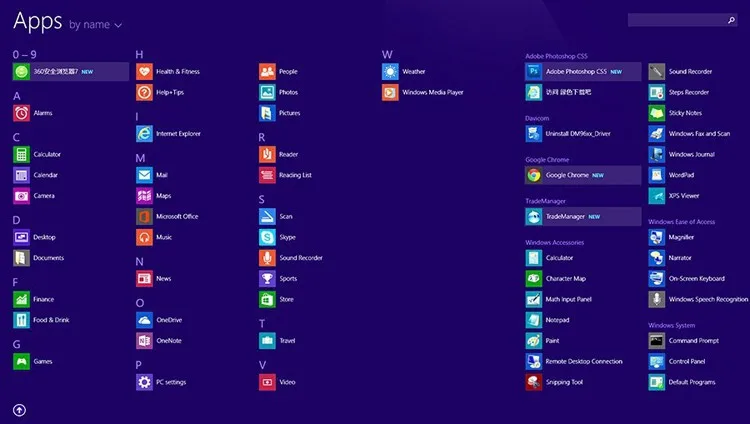Image resolution: width=750 pixels, height=424 pixels.
Task: Open the Food & Drink icon
Action: click(21, 320)
